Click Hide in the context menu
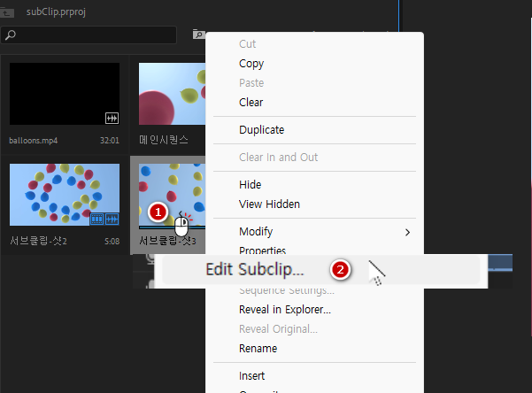 tap(251, 184)
